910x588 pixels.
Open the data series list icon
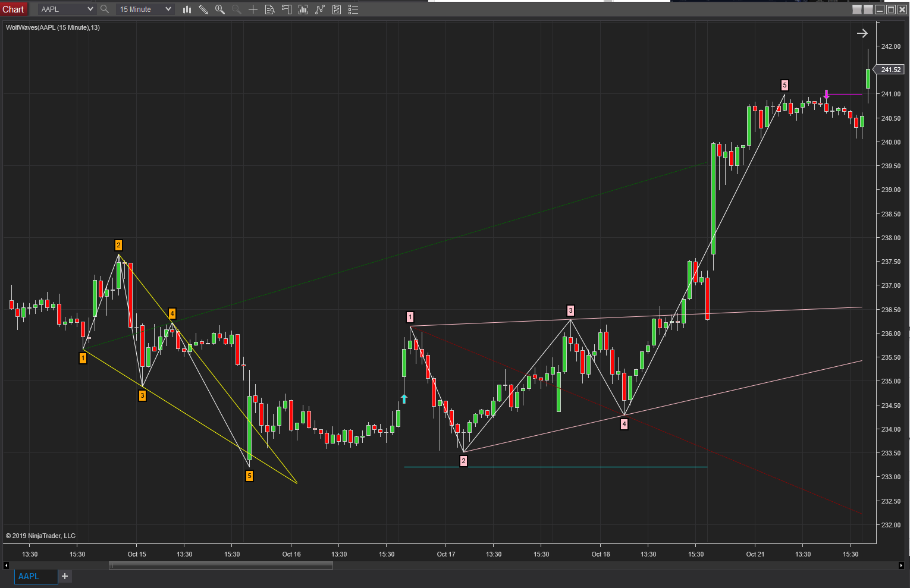(353, 9)
